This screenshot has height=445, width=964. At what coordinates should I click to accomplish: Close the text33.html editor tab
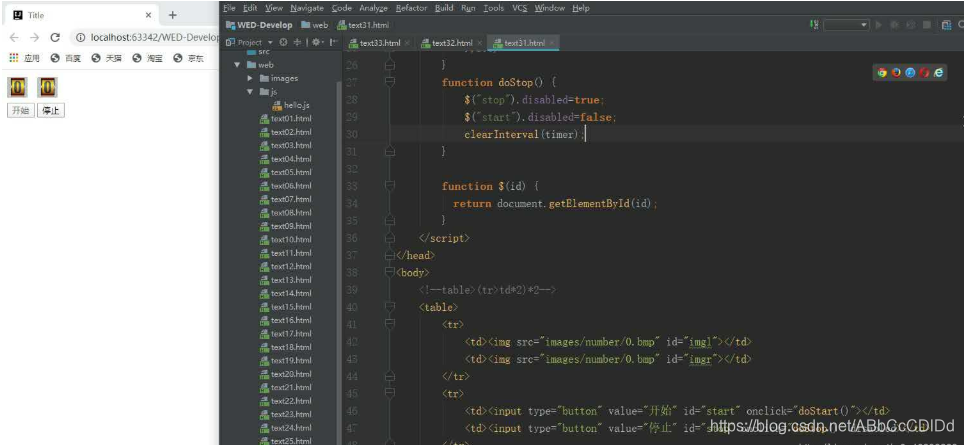click(408, 43)
